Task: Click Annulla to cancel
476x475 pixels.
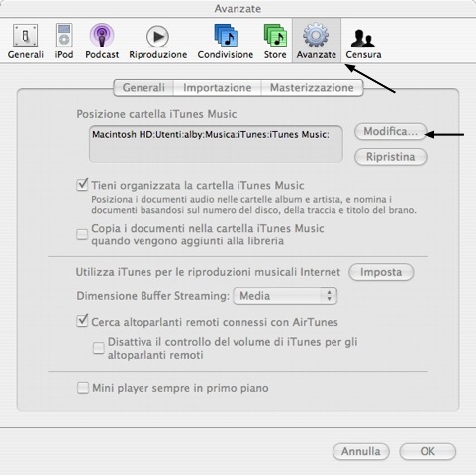Action: pyautogui.click(x=361, y=451)
